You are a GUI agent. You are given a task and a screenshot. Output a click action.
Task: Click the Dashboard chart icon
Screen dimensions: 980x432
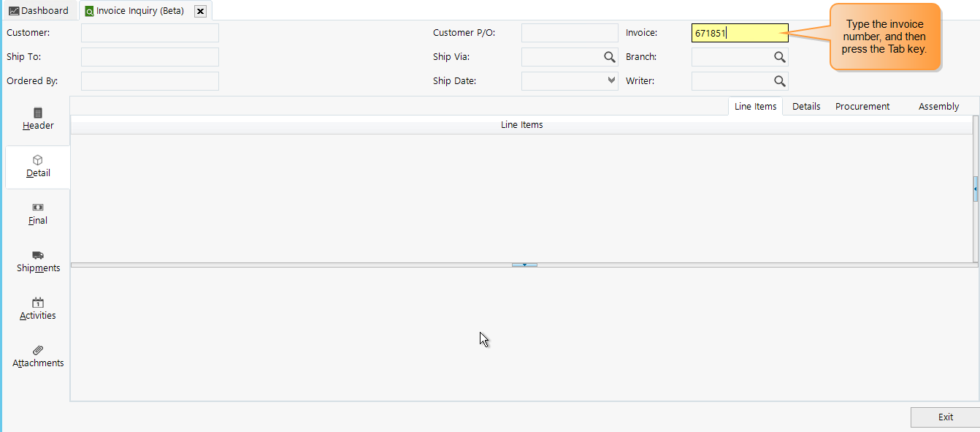click(x=14, y=11)
